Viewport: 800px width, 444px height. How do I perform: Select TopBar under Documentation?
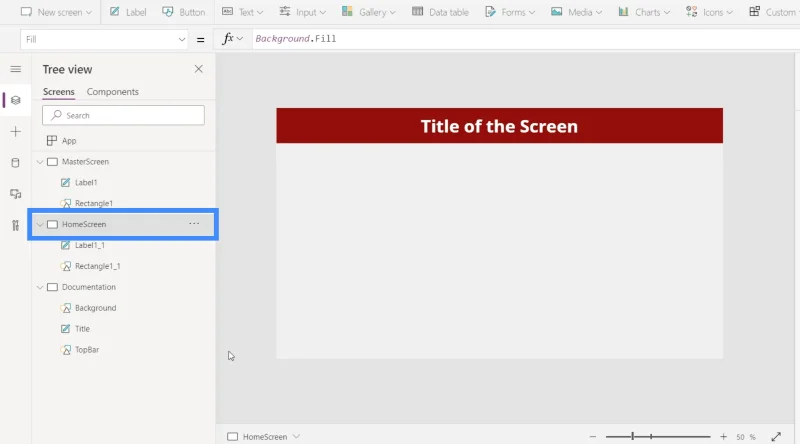tap(87, 350)
